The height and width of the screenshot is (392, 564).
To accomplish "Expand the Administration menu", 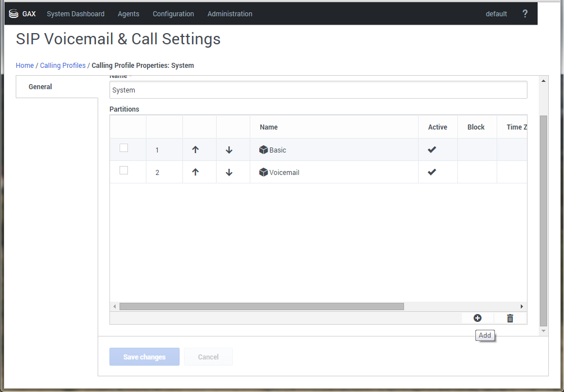I will [x=230, y=14].
